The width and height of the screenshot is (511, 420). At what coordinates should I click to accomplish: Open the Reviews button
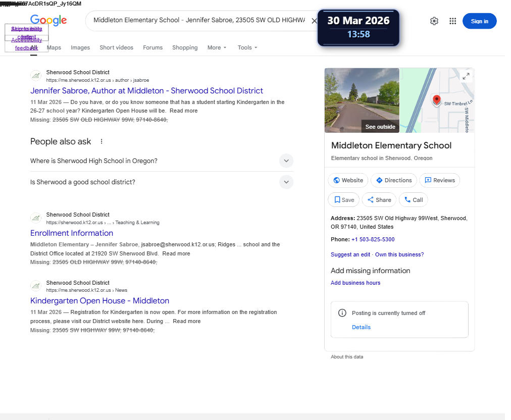point(440,180)
